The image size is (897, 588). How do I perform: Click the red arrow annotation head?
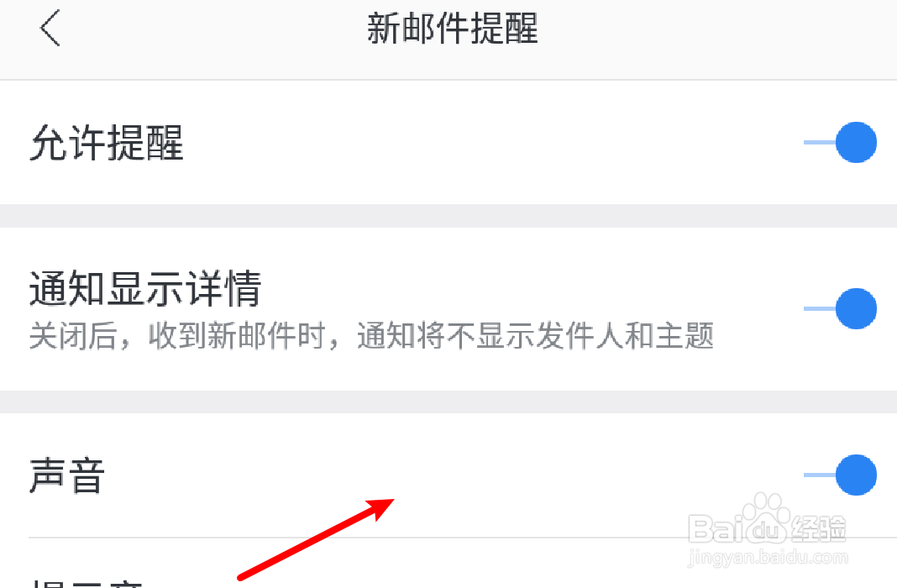(380, 507)
